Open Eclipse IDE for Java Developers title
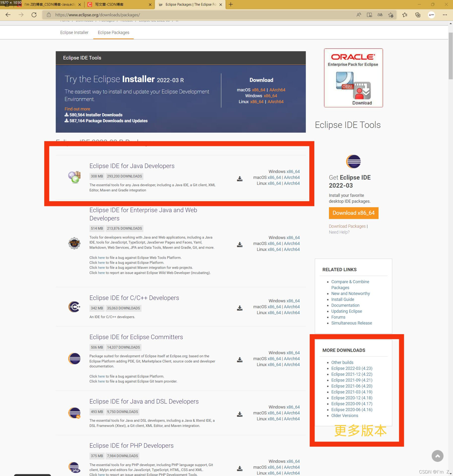Image resolution: width=453 pixels, height=476 pixels. (x=132, y=166)
